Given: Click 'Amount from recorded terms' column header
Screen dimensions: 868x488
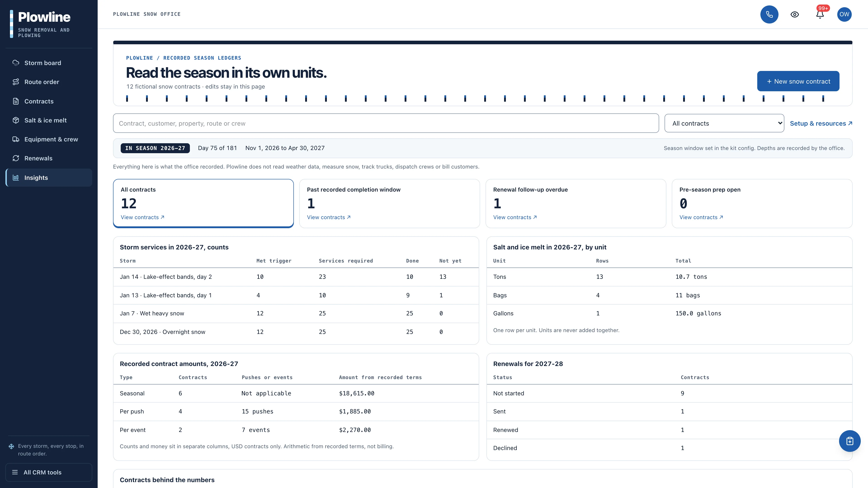Looking at the screenshot, I should click(380, 378).
